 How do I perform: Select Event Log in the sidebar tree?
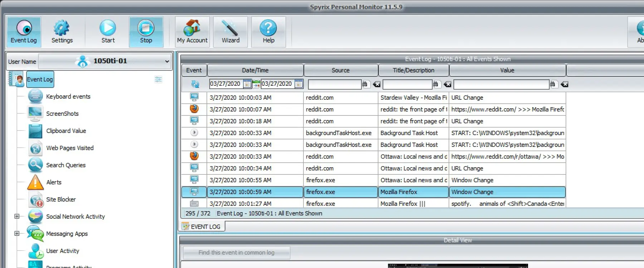pyautogui.click(x=40, y=79)
